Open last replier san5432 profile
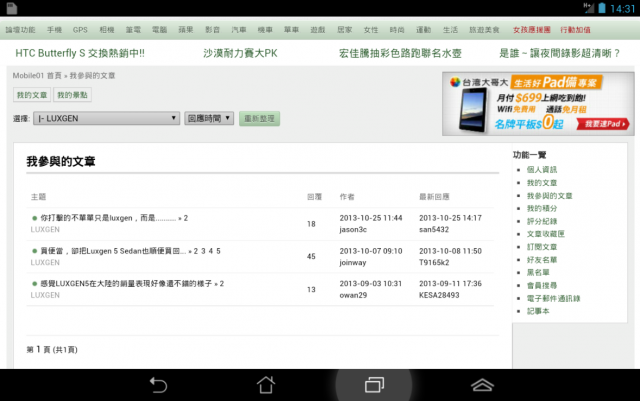 434,229
